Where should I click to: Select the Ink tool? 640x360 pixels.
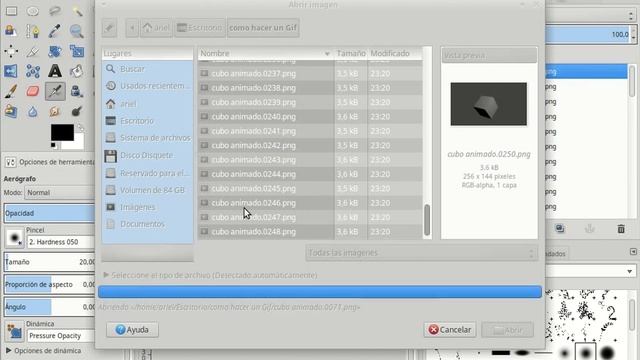(x=77, y=91)
